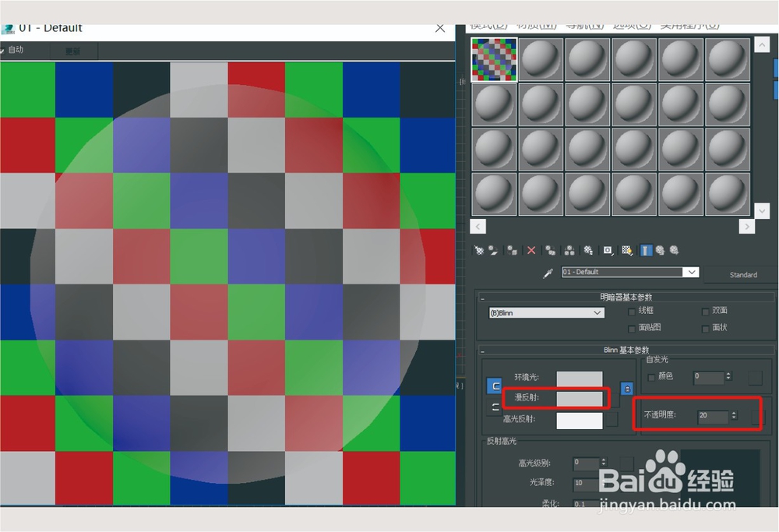Image resolution: width=779 pixels, height=532 pixels.
Task: Open the 漫反射 color swatch
Action: (x=580, y=398)
